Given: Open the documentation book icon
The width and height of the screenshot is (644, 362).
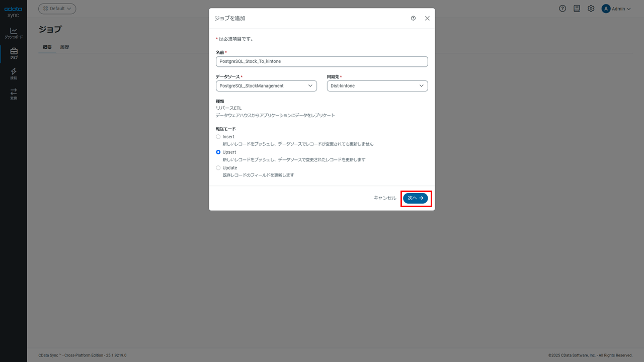Looking at the screenshot, I should 577,9.
